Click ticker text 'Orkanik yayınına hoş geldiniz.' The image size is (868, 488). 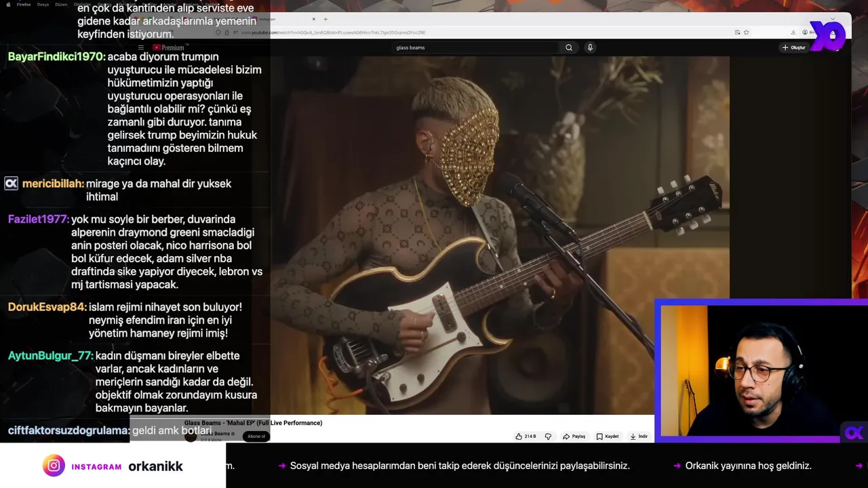(x=749, y=466)
